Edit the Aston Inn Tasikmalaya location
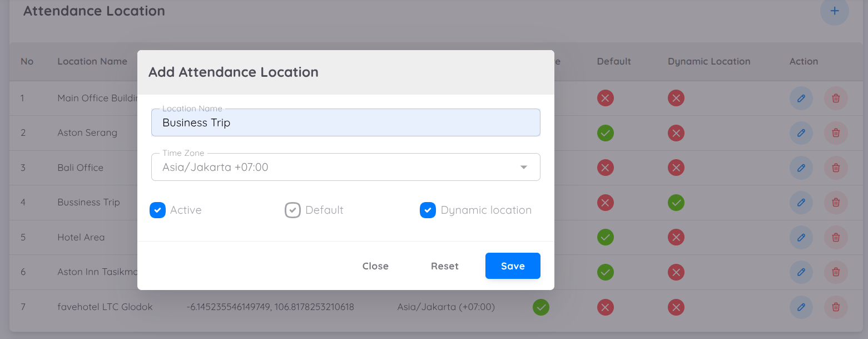 tap(801, 272)
